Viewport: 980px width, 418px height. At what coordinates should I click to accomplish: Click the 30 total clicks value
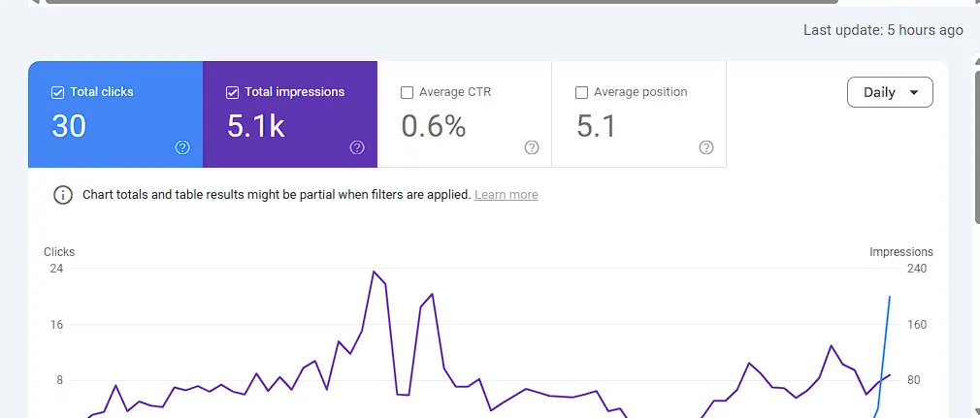tap(69, 126)
